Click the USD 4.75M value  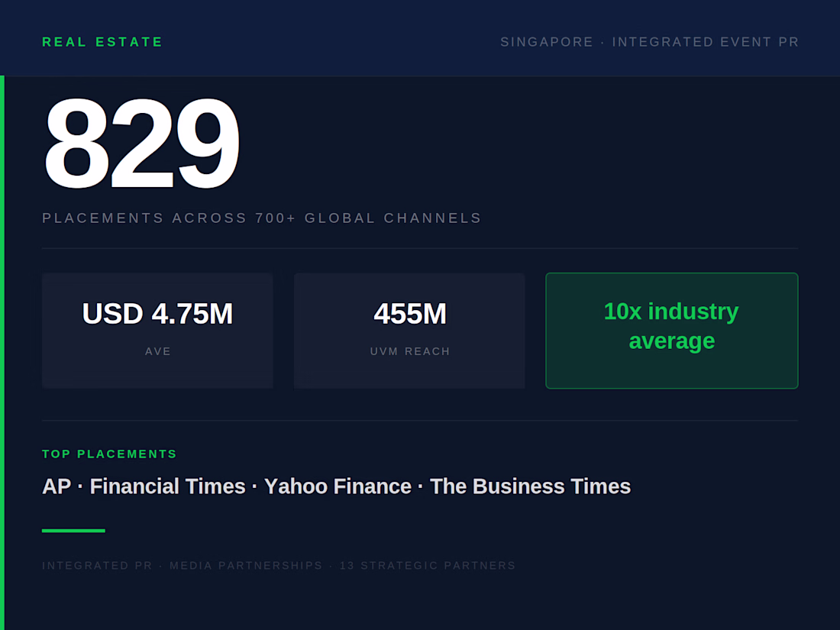pyautogui.click(x=157, y=314)
